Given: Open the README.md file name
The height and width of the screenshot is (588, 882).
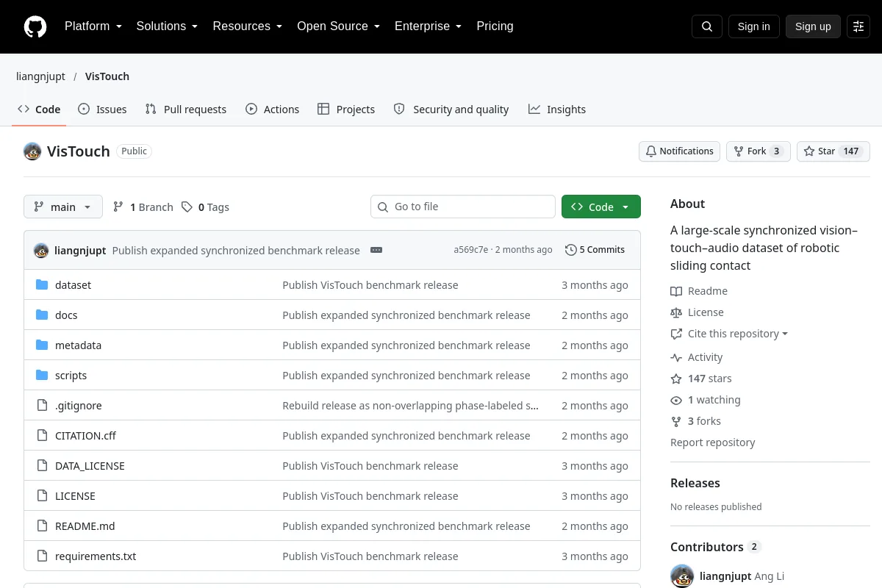Looking at the screenshot, I should [x=85, y=526].
